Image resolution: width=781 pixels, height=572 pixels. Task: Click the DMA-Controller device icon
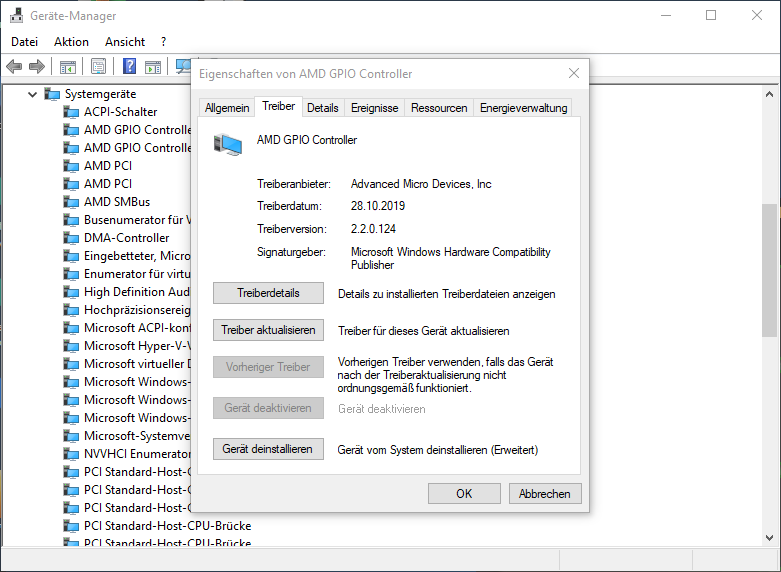[x=71, y=238]
